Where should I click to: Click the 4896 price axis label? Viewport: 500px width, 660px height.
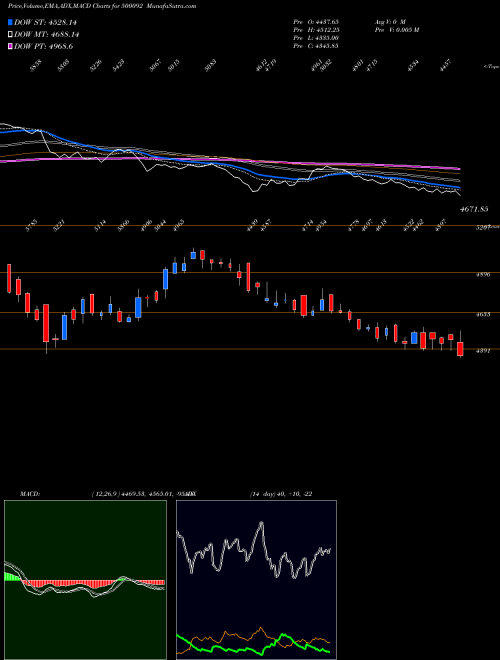click(x=483, y=274)
